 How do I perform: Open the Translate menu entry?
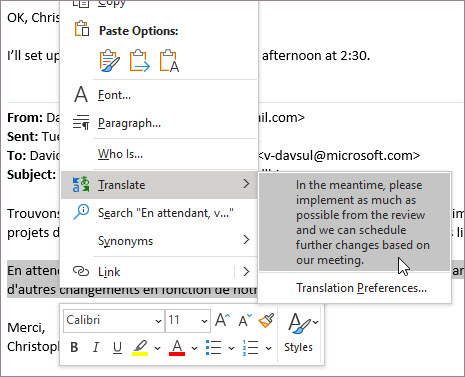tap(159, 185)
